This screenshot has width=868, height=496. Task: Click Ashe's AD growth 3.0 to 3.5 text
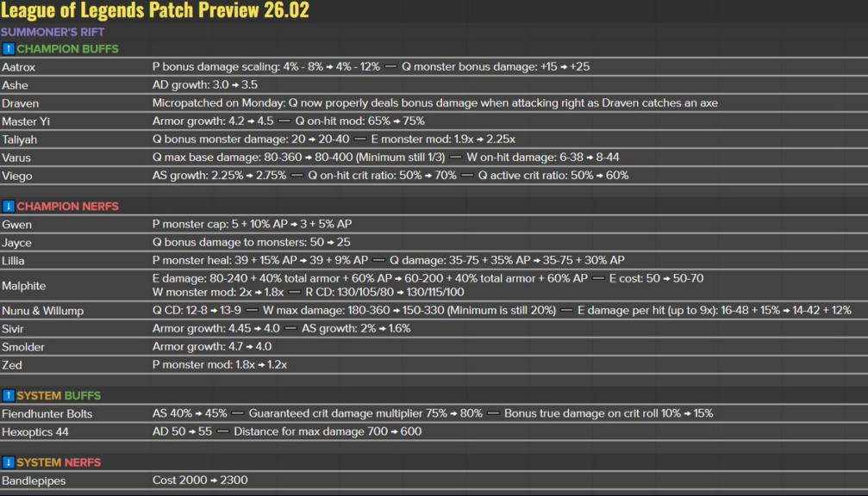205,84
